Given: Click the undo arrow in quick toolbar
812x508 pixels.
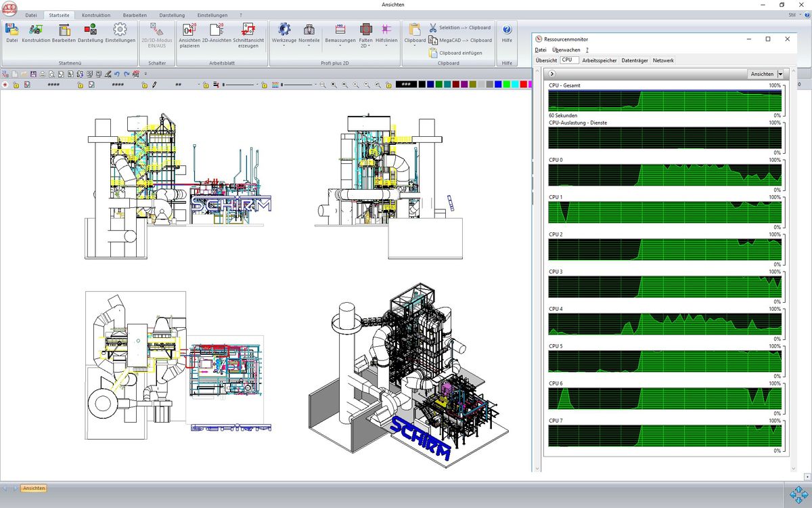Looking at the screenshot, I should tap(117, 74).
